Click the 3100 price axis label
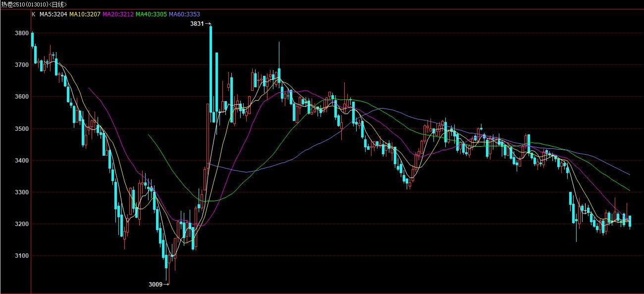Viewport: 644px width, 294px height. coord(22,256)
